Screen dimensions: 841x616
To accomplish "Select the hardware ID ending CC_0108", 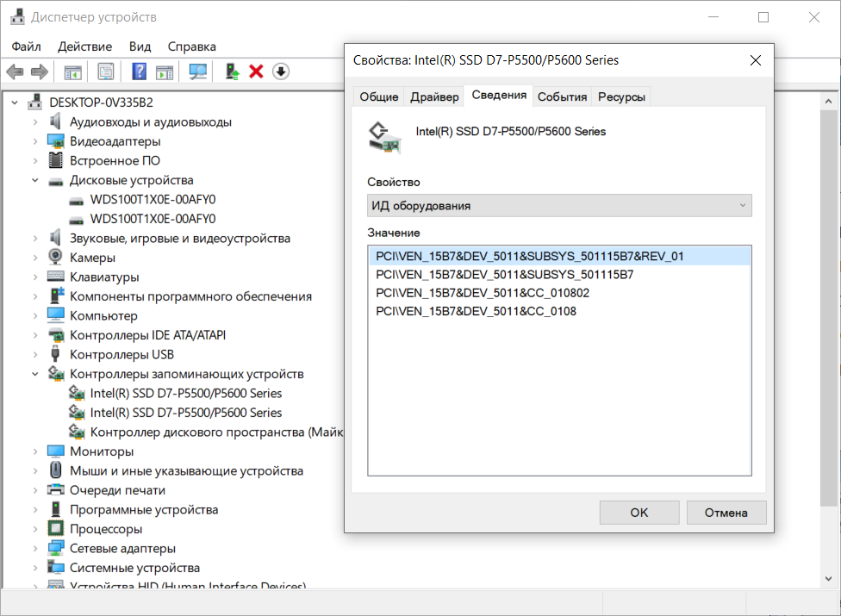I will 559,311.
